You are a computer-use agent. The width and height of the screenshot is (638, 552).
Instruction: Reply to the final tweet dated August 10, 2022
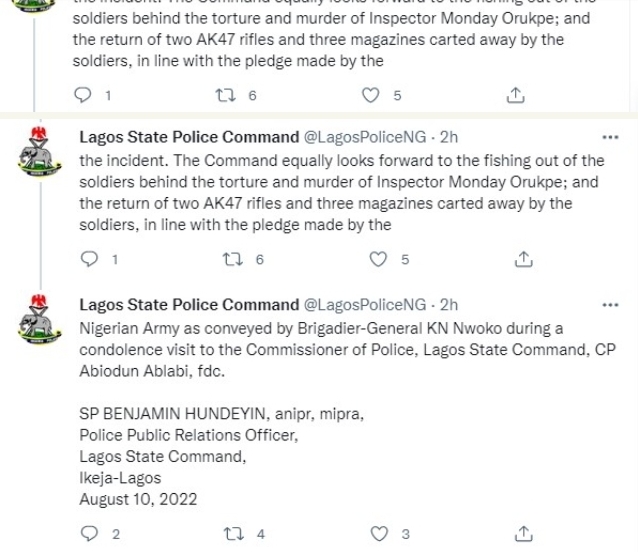(x=90, y=534)
